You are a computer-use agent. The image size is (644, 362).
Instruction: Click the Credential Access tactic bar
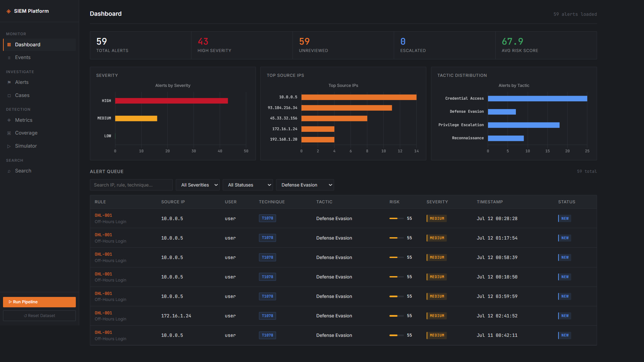[x=537, y=99]
